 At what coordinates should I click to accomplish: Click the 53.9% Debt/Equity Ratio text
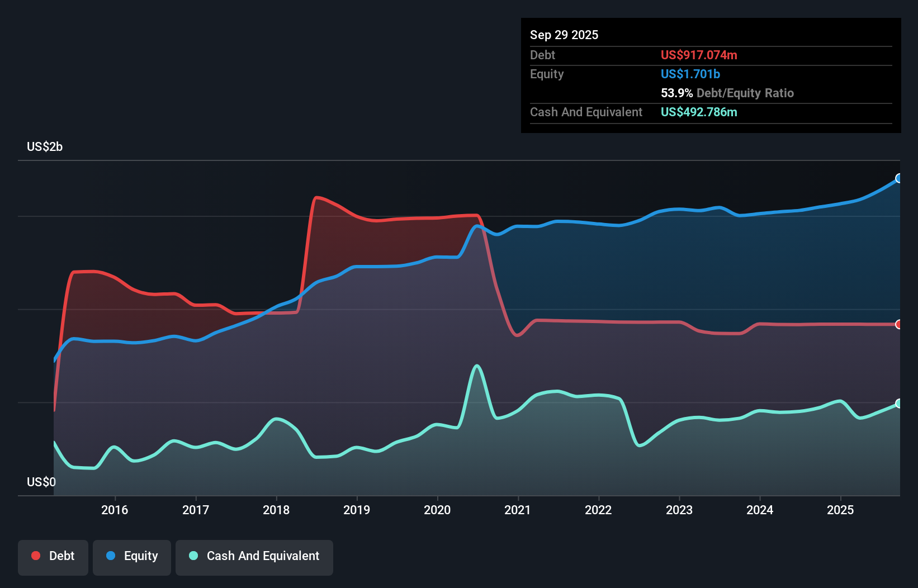point(727,93)
